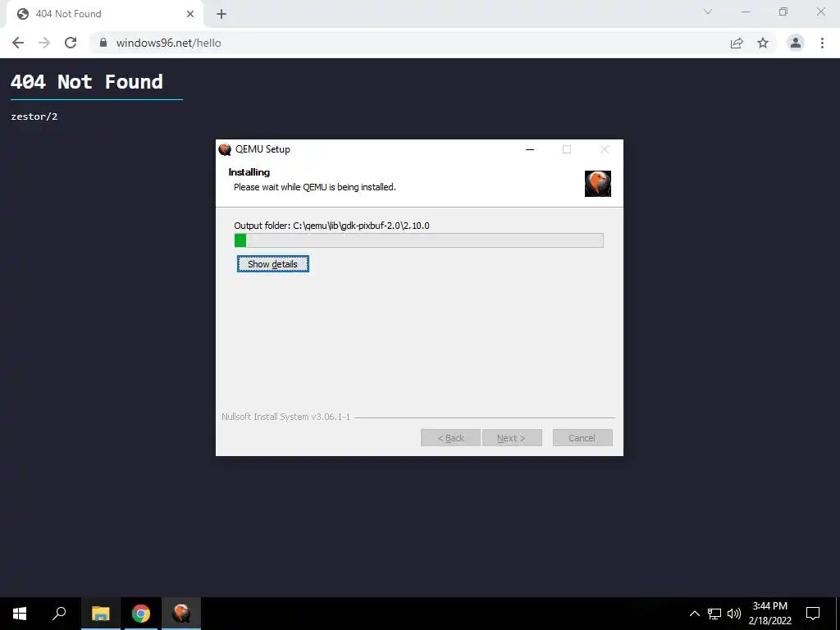Open a new Chrome tab

tap(221, 14)
